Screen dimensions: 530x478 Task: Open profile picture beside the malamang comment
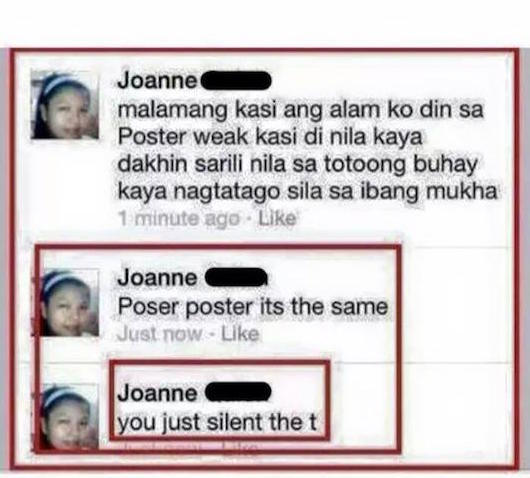pyautogui.click(x=65, y=104)
